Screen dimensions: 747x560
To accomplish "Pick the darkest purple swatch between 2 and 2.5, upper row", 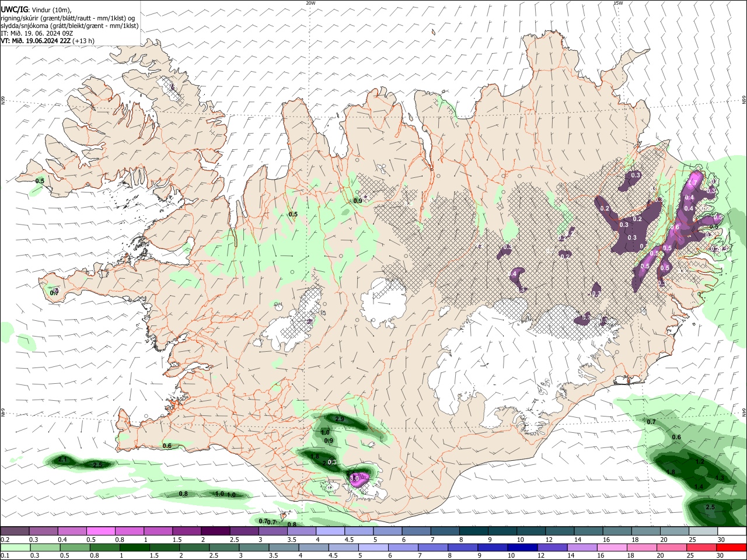I will click(215, 531).
